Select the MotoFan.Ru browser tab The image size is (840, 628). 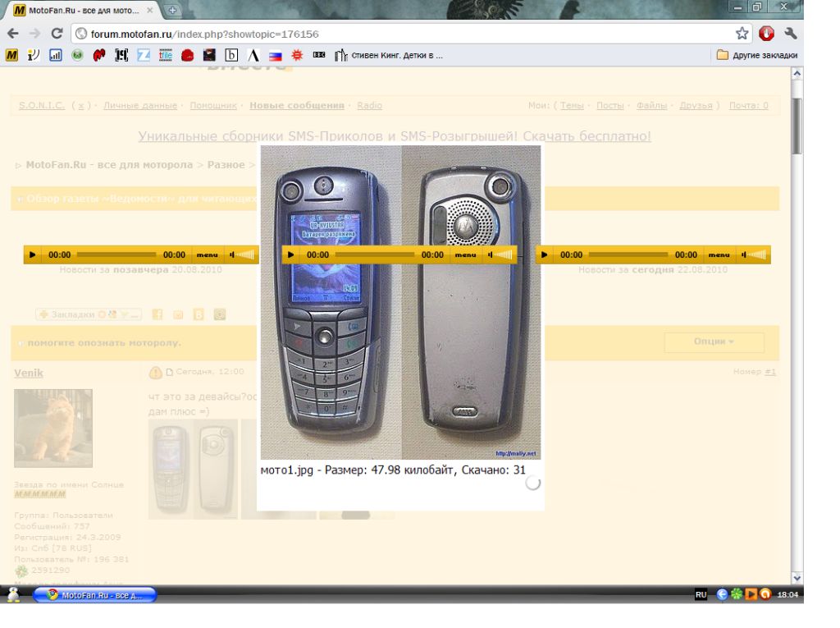point(83,10)
